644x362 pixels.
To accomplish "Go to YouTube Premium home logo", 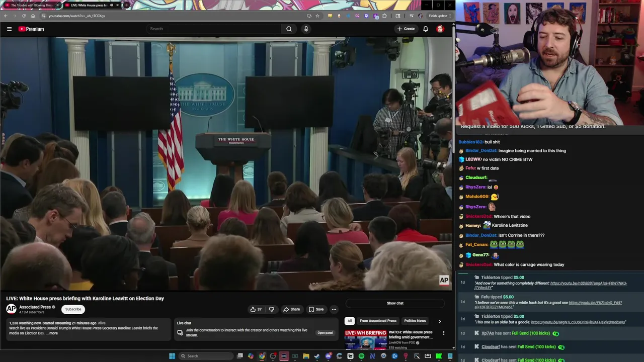I will point(31,29).
